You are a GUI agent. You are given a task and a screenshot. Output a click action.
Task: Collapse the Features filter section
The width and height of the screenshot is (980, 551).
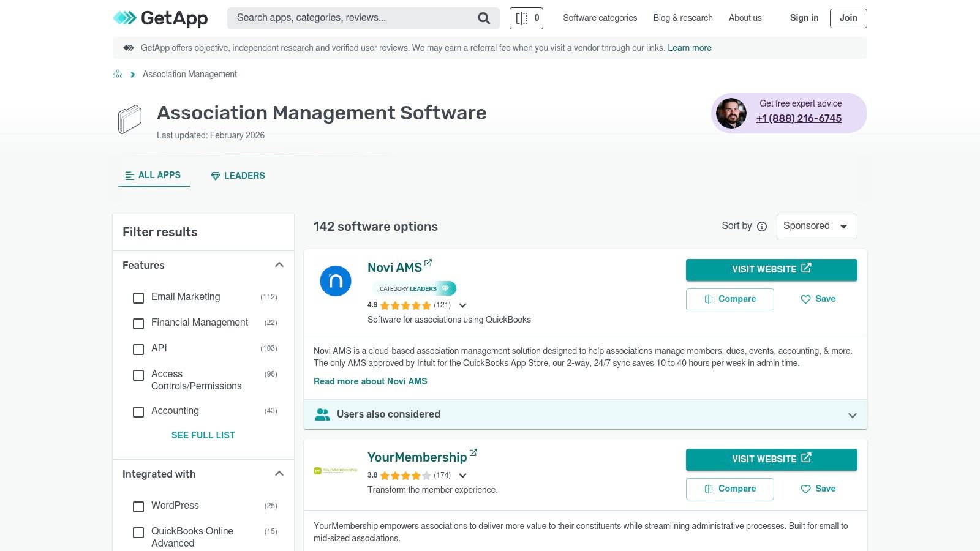[x=279, y=264]
